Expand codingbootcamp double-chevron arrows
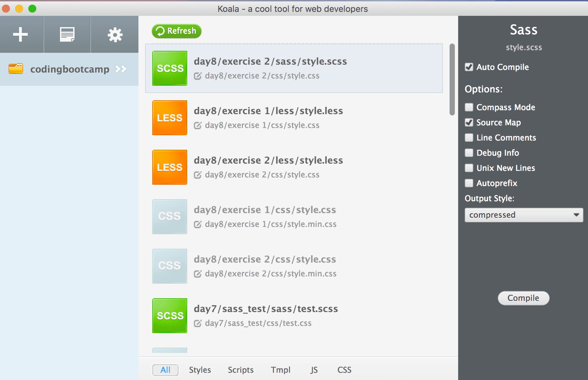The image size is (588, 380). click(121, 69)
